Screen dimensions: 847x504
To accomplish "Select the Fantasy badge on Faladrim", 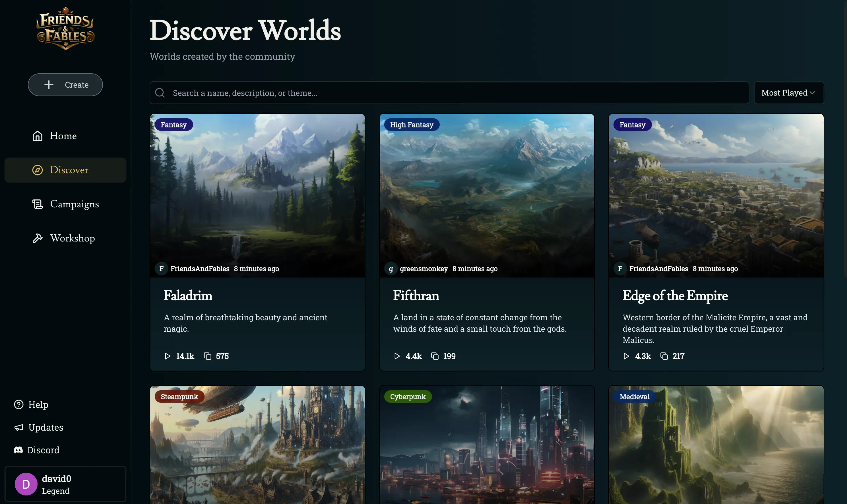I will [x=173, y=124].
